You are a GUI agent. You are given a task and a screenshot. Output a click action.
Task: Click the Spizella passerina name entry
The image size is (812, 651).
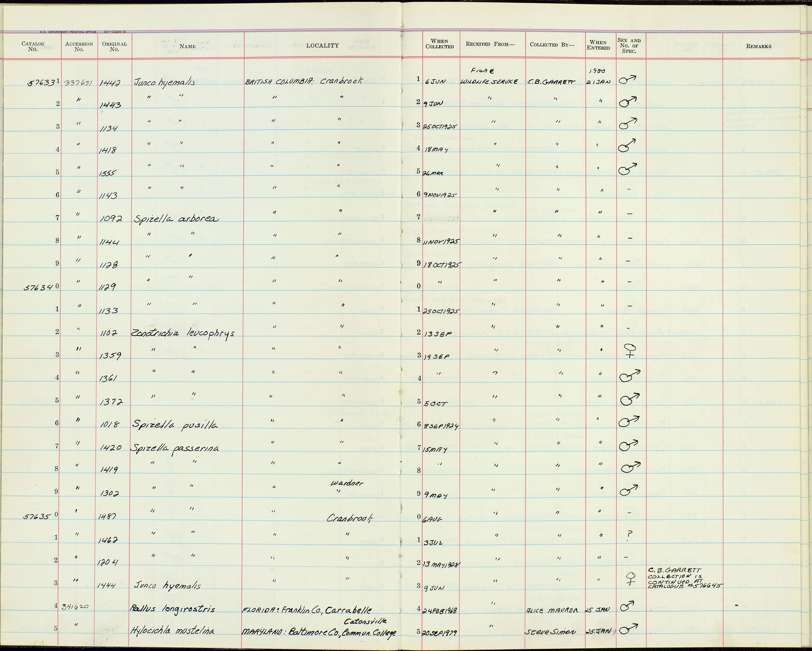coord(174,448)
